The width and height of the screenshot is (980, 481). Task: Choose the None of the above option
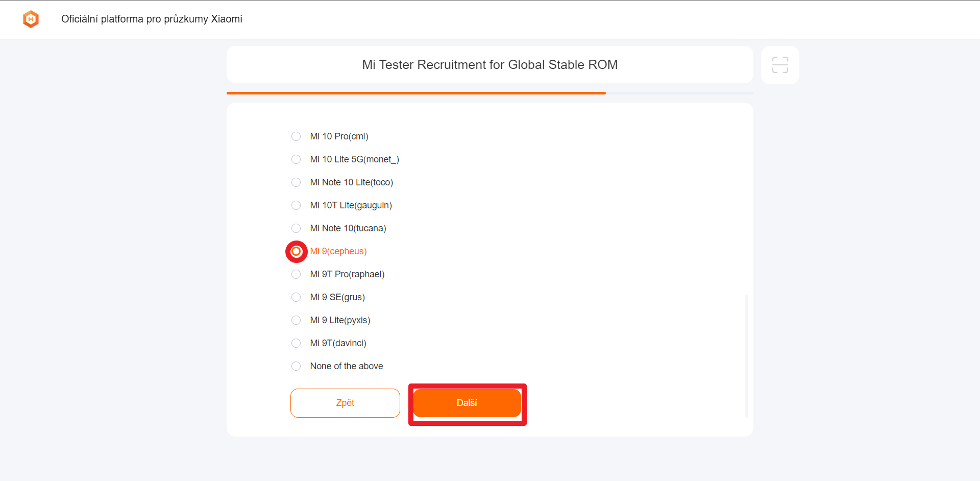tap(296, 366)
